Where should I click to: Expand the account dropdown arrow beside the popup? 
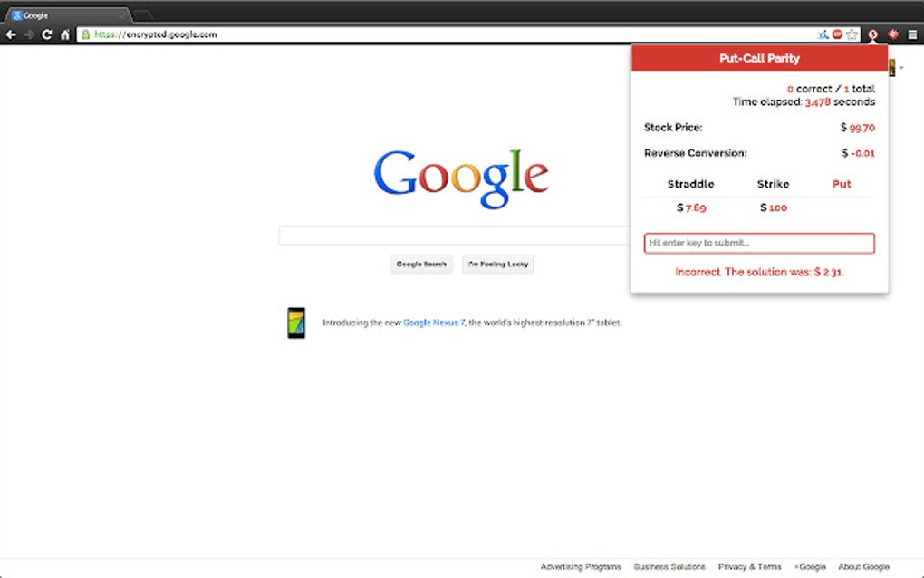point(901,68)
